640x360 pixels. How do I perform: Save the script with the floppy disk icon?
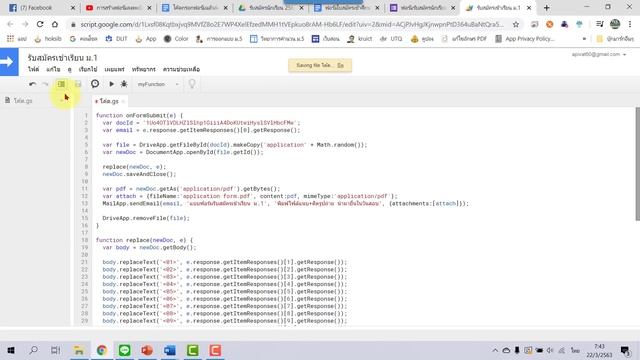78,84
